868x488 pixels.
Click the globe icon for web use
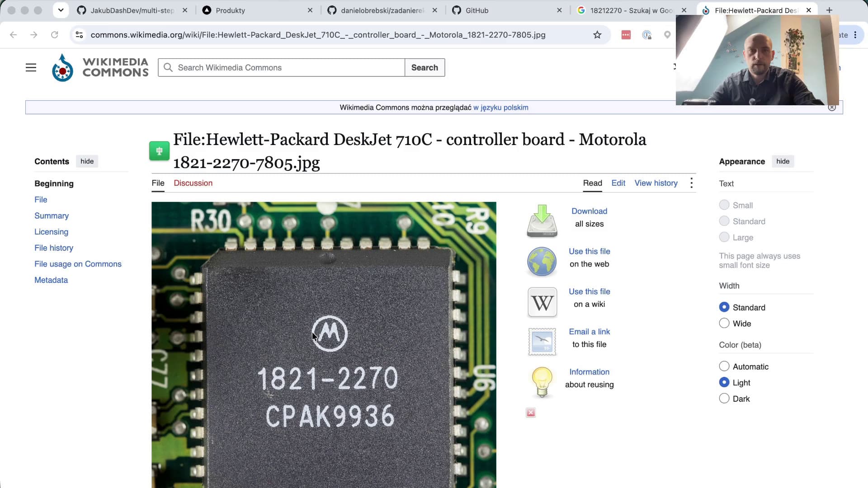tap(542, 262)
